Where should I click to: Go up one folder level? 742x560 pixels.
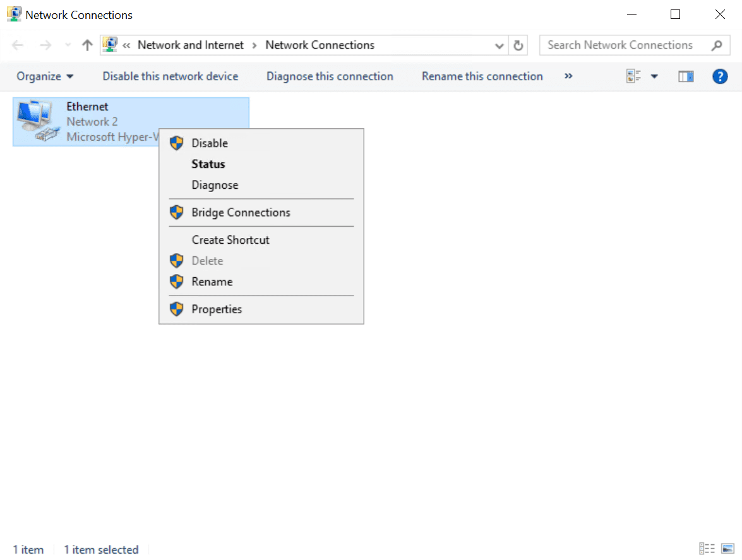click(x=87, y=45)
